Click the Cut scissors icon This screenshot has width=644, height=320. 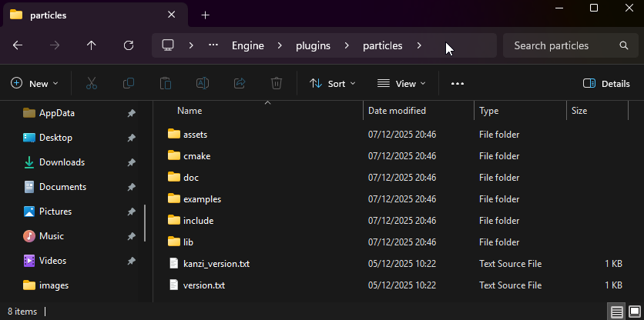click(x=92, y=84)
